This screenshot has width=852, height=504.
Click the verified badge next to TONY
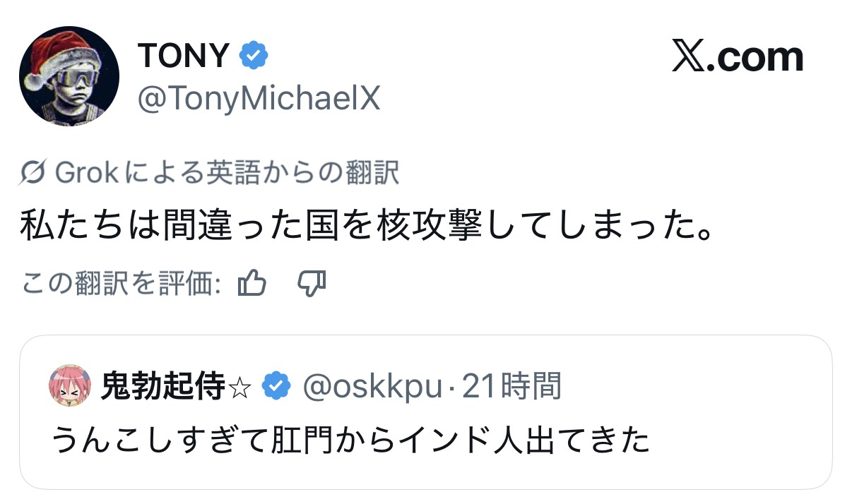254,56
